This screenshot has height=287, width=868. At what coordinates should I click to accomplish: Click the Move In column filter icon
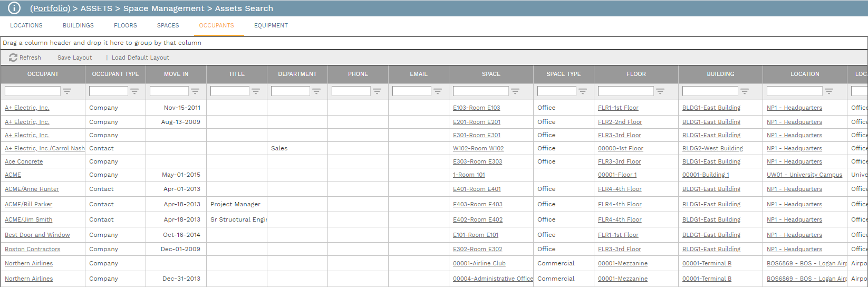(195, 91)
